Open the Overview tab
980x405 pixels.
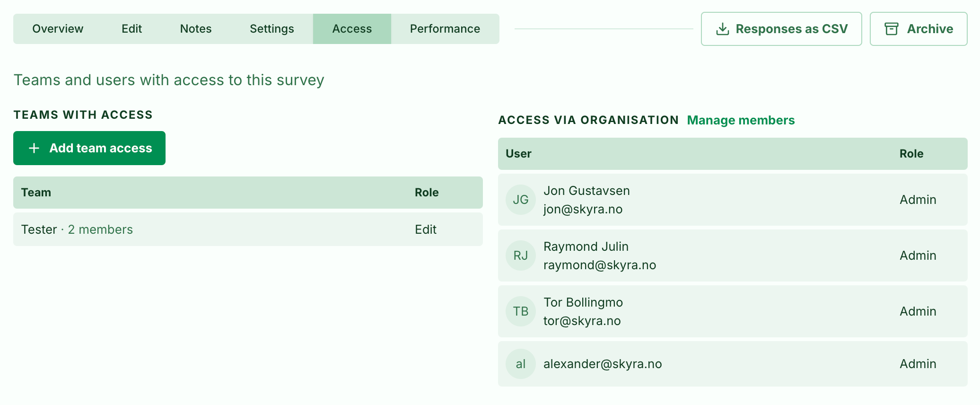(58, 29)
